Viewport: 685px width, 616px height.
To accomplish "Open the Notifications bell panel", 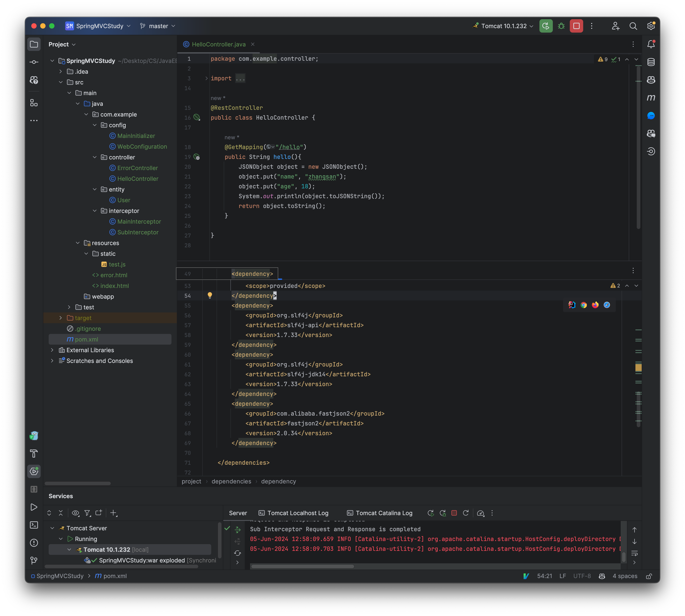I will (652, 44).
